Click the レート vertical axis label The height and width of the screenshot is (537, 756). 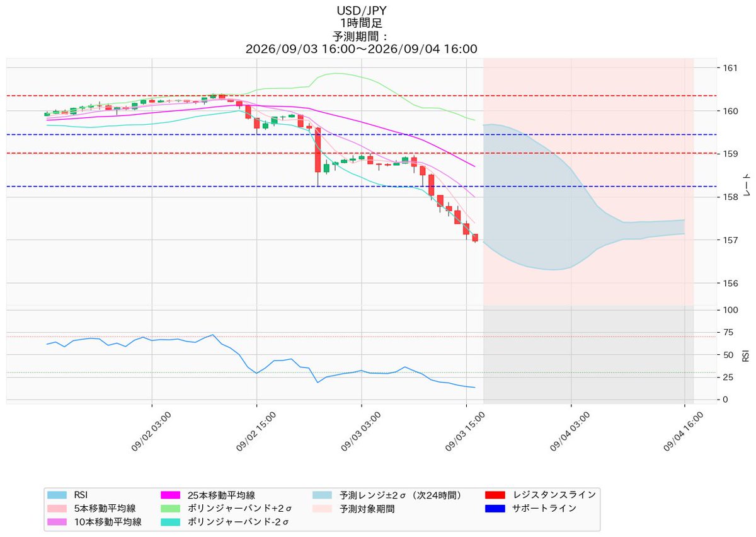pos(747,187)
